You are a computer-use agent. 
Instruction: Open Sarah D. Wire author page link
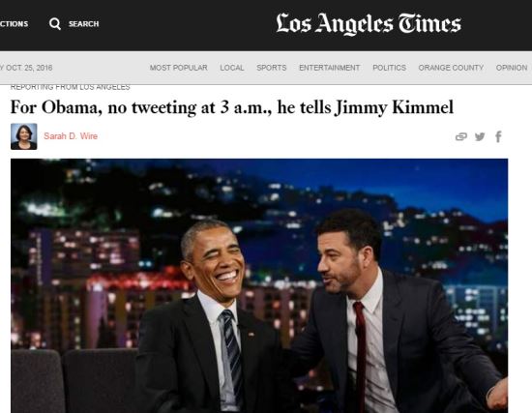tap(71, 136)
